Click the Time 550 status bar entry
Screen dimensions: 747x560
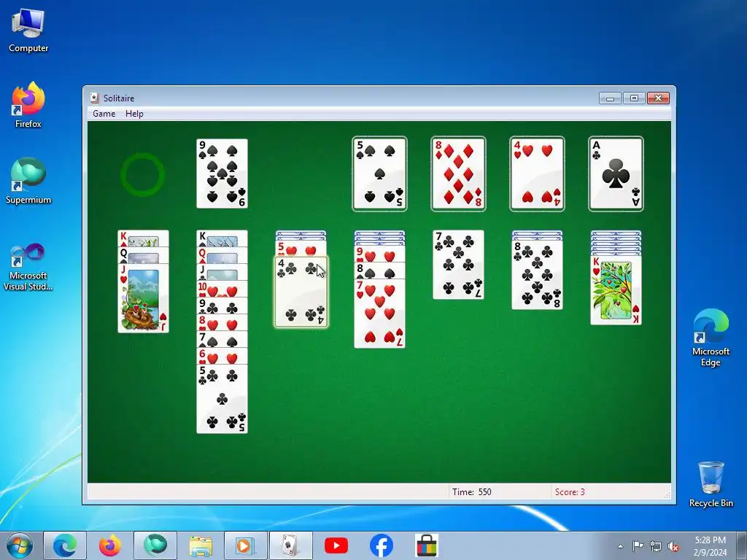pos(472,492)
